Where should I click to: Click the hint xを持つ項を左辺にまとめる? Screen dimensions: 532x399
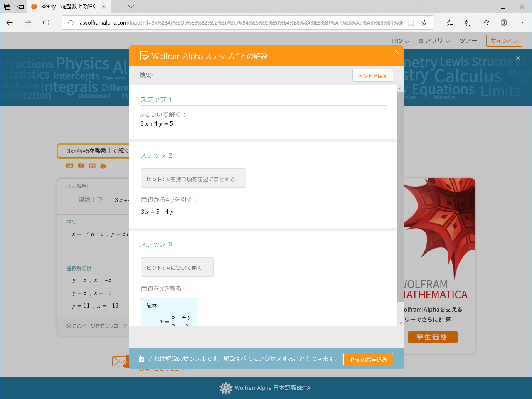(x=193, y=178)
